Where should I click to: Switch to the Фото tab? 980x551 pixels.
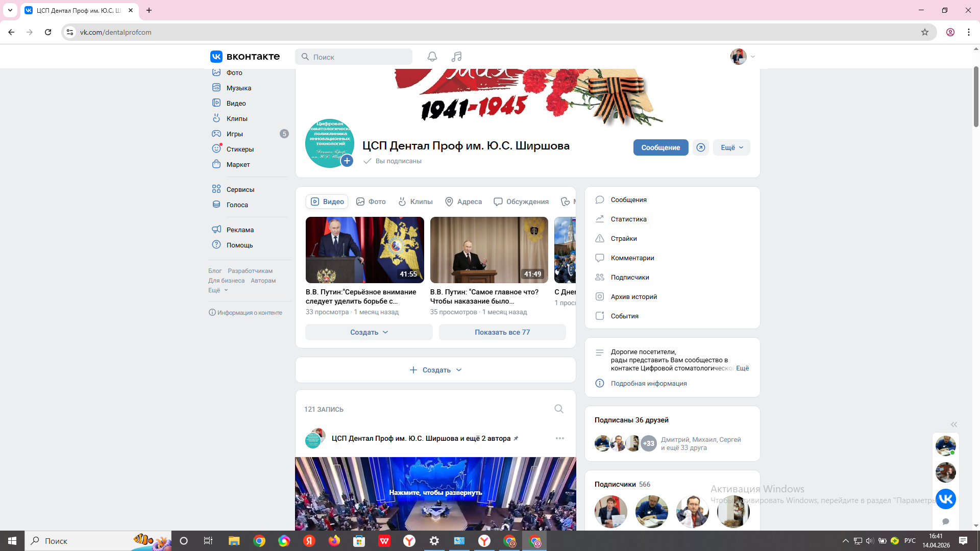pyautogui.click(x=371, y=202)
